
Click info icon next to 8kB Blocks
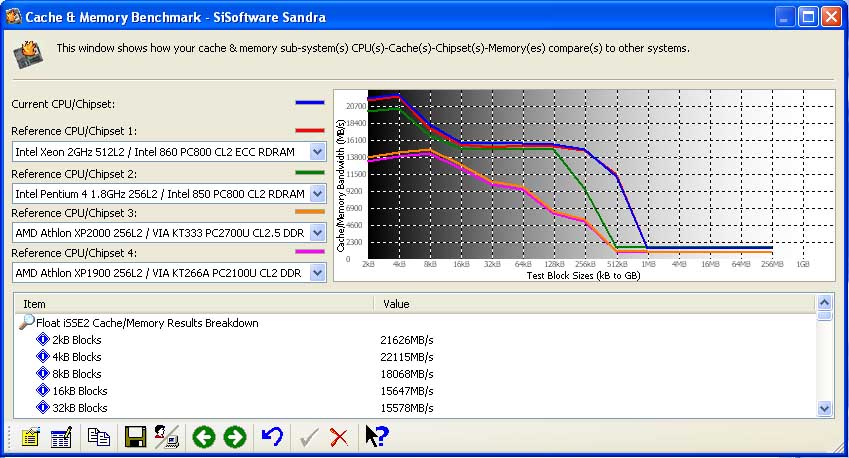[43, 373]
